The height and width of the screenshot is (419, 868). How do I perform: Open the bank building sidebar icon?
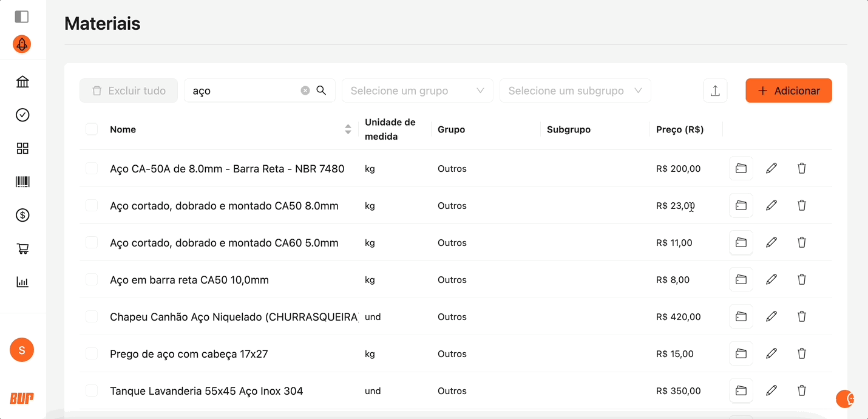click(x=22, y=82)
